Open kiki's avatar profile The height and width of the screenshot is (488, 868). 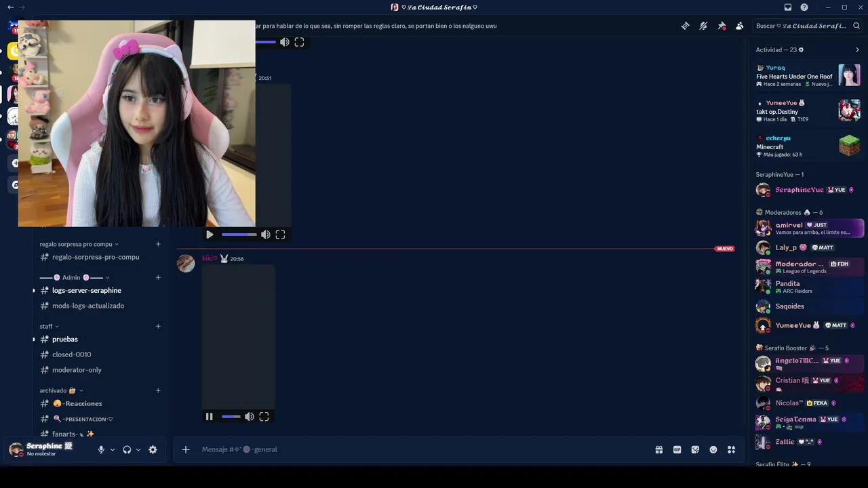point(186,264)
